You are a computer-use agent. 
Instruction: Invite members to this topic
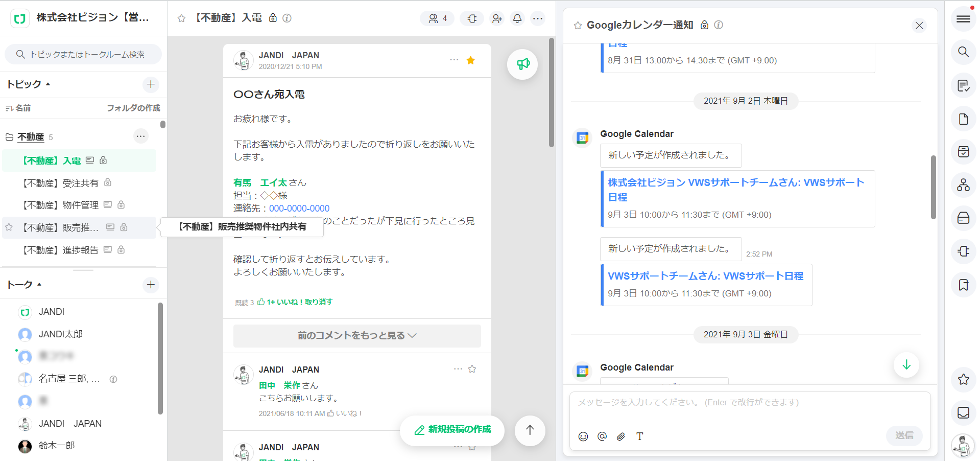click(x=497, y=18)
